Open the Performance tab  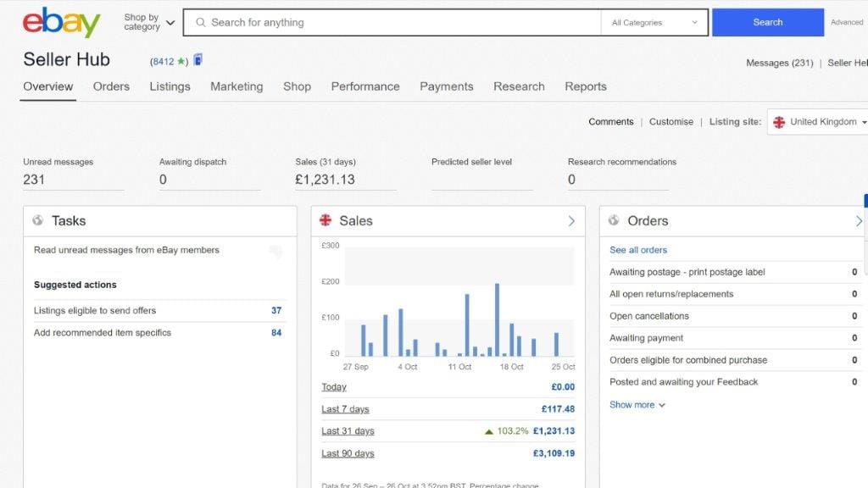(365, 86)
